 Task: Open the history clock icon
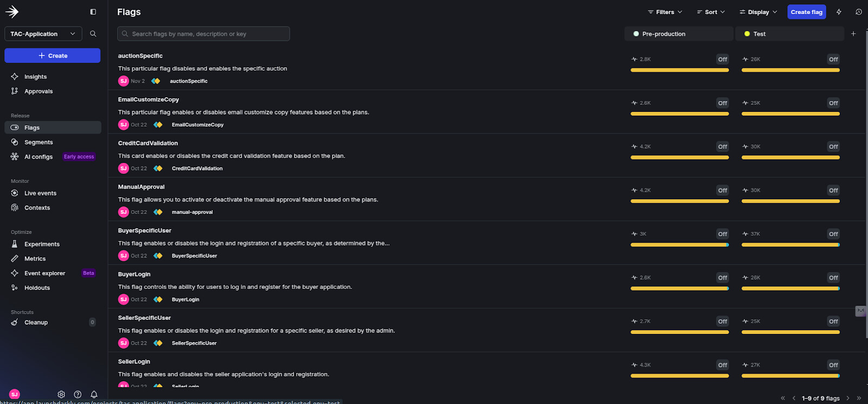click(858, 12)
